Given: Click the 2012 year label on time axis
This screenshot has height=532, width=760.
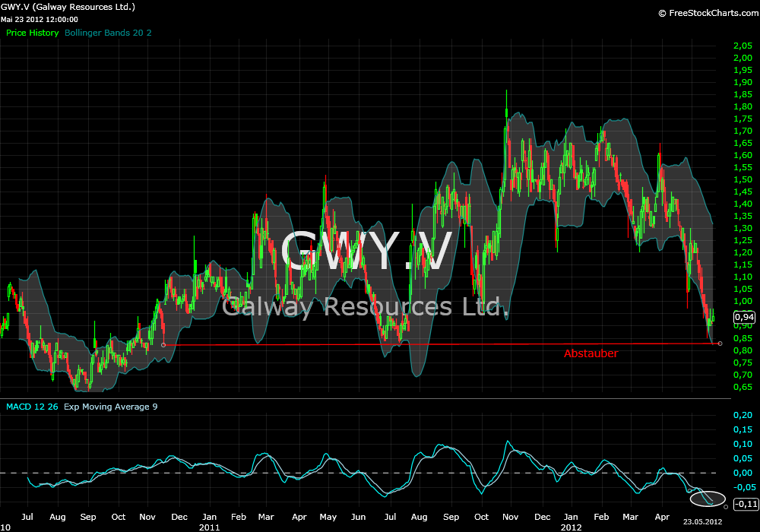Looking at the screenshot, I should (571, 527).
